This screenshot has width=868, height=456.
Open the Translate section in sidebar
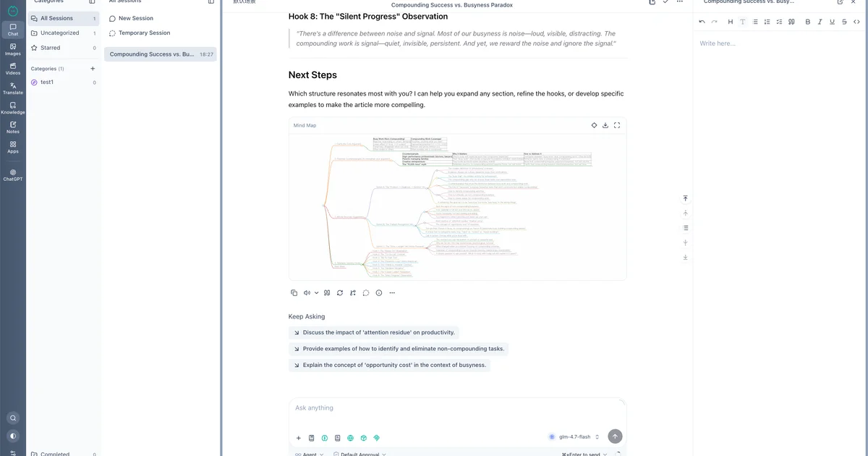click(x=13, y=88)
